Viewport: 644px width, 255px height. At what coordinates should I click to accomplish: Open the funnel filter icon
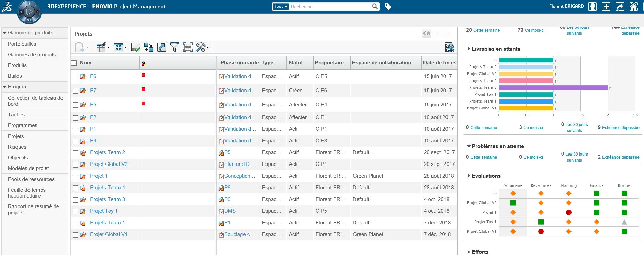point(174,47)
